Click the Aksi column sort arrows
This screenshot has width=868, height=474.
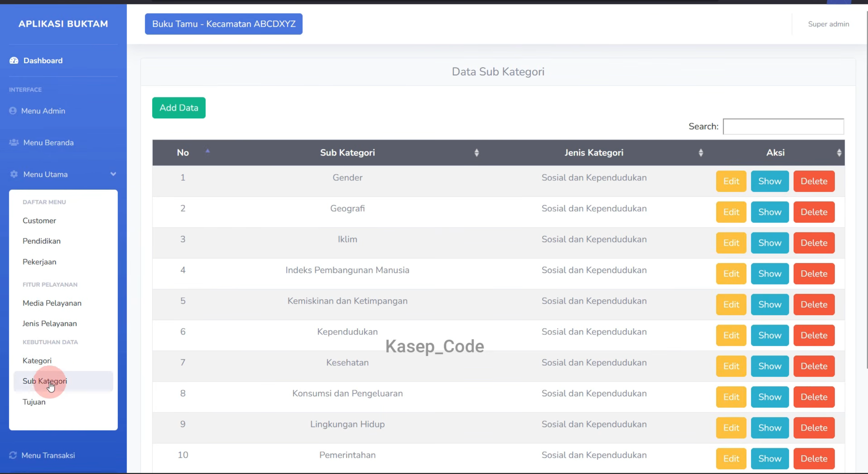pos(839,153)
